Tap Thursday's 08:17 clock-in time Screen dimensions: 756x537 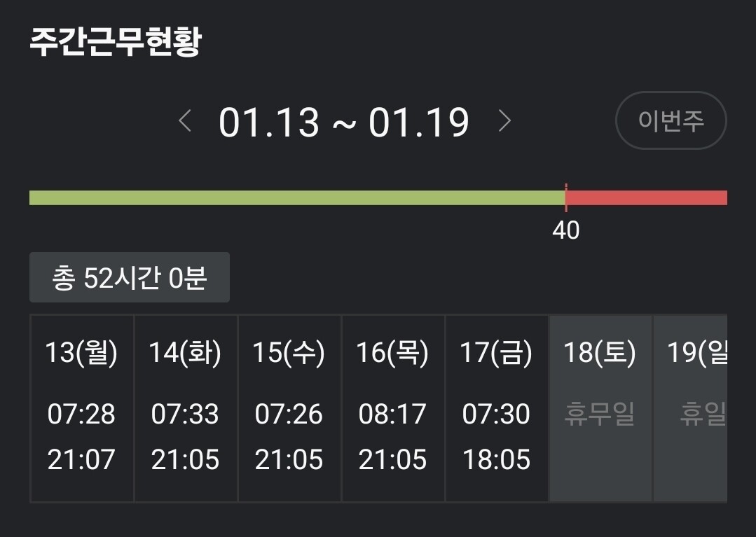pos(392,414)
